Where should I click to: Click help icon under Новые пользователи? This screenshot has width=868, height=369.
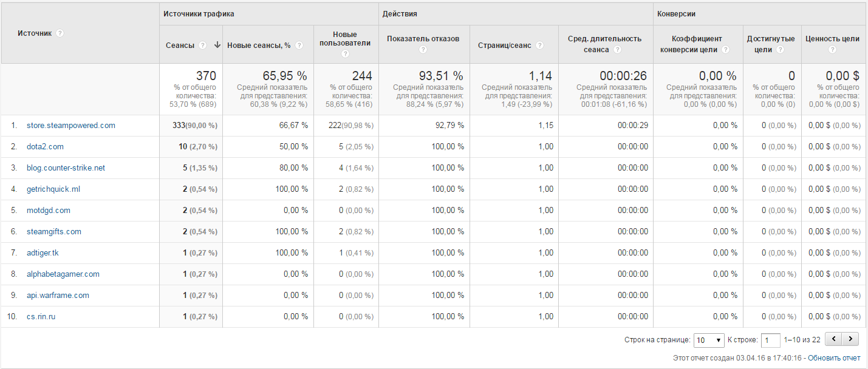coord(345,53)
